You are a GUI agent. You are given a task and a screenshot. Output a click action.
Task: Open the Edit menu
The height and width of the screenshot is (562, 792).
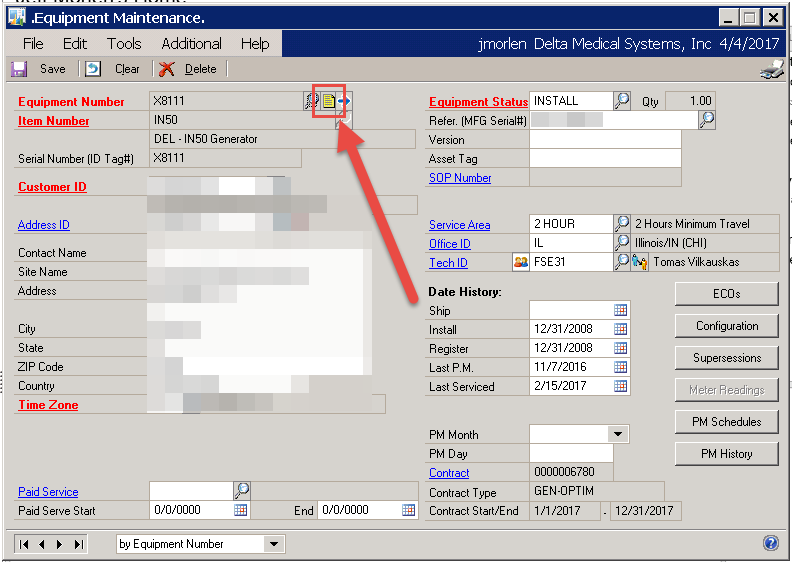click(75, 44)
